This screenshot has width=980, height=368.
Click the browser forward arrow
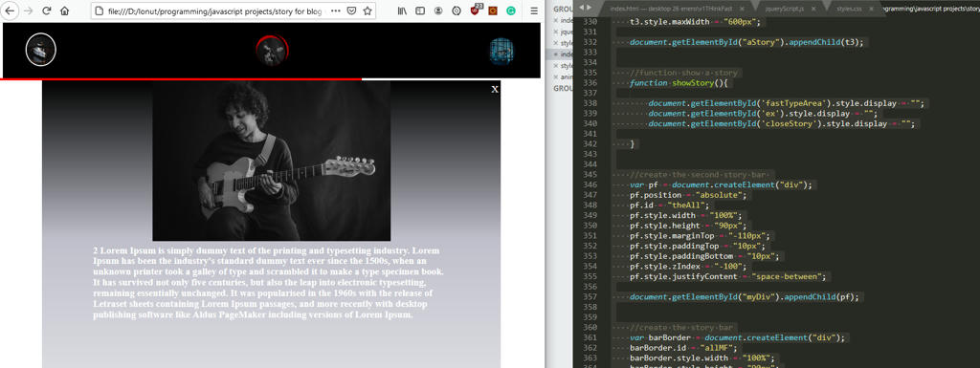pos(28,11)
